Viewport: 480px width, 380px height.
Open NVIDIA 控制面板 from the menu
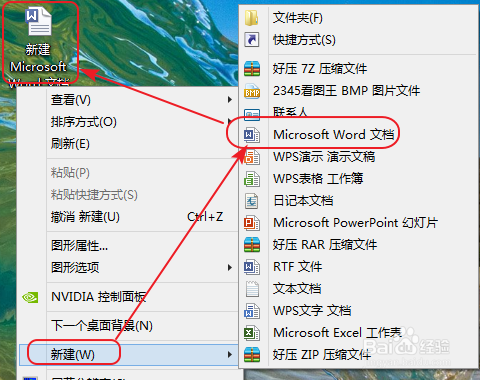(x=128, y=297)
